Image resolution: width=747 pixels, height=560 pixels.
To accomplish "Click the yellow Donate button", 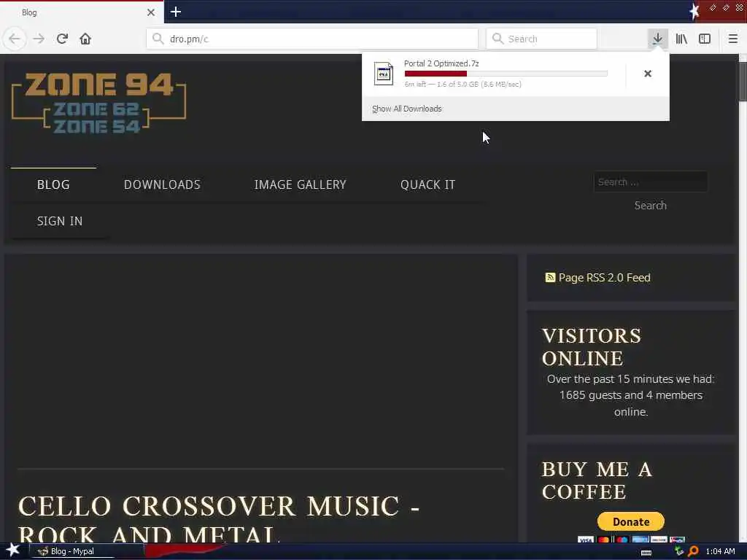I will [631, 522].
